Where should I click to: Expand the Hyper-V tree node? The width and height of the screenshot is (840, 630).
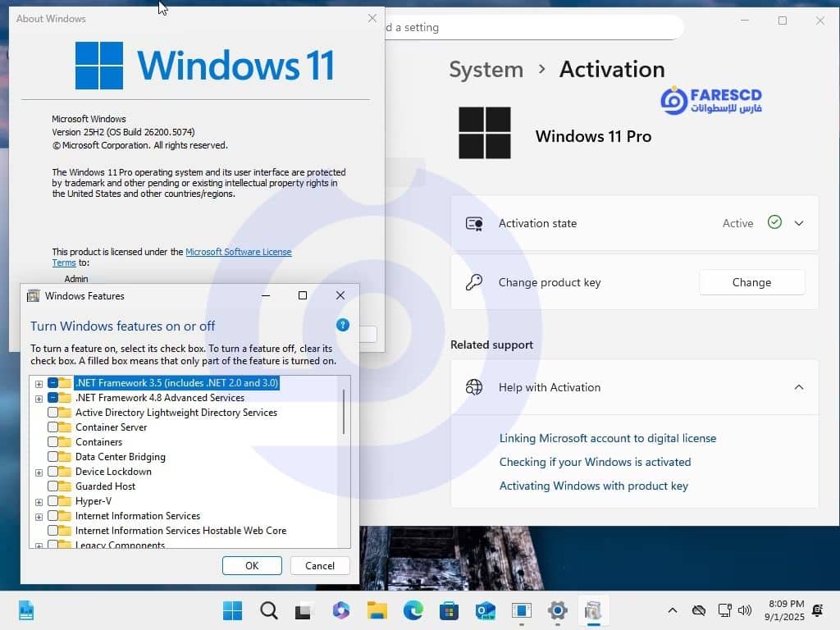pyautogui.click(x=39, y=502)
